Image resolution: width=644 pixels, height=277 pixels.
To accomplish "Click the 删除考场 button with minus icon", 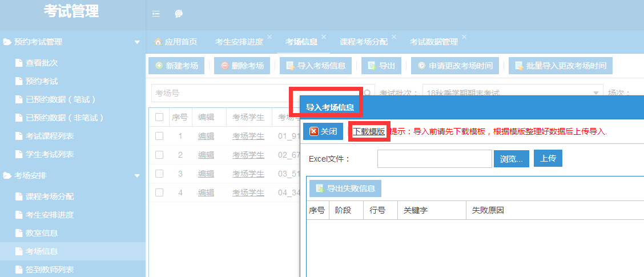I will point(241,66).
